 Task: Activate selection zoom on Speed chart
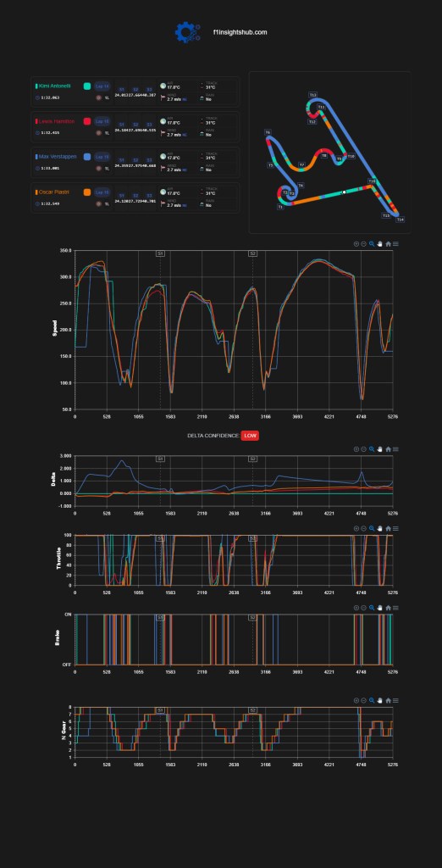coord(372,243)
